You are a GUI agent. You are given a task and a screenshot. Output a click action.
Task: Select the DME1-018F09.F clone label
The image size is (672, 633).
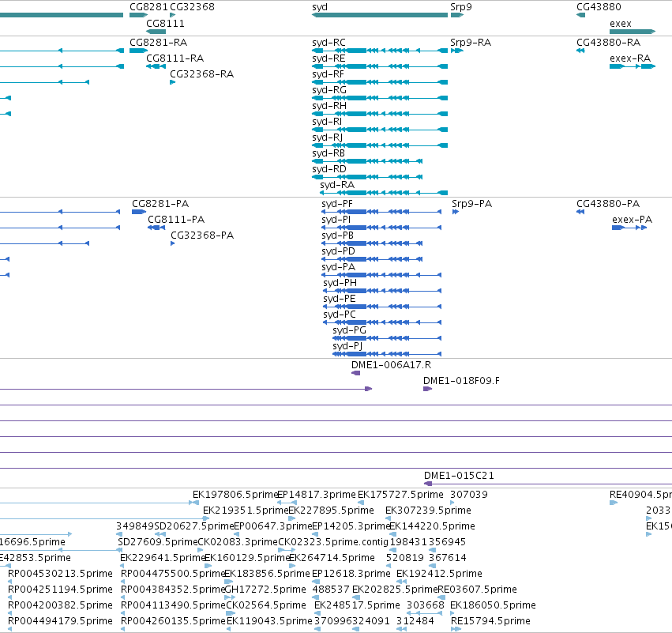(461, 381)
